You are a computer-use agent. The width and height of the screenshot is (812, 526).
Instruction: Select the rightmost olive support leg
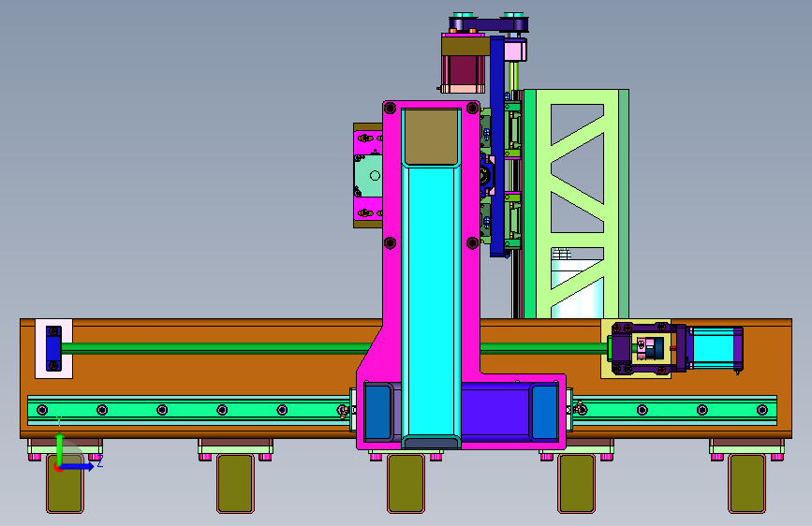(x=746, y=484)
